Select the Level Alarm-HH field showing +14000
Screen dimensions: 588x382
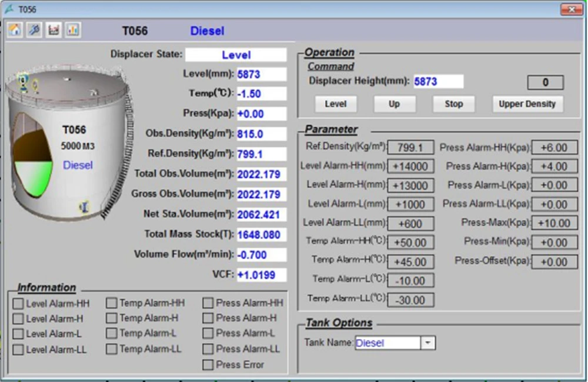pyautogui.click(x=410, y=166)
